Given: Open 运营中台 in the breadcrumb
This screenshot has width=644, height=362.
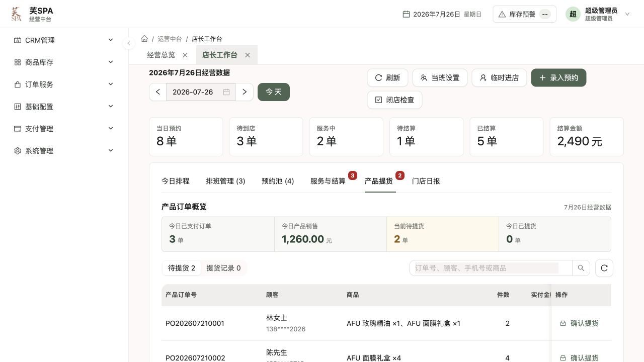Looking at the screenshot, I should [x=170, y=39].
